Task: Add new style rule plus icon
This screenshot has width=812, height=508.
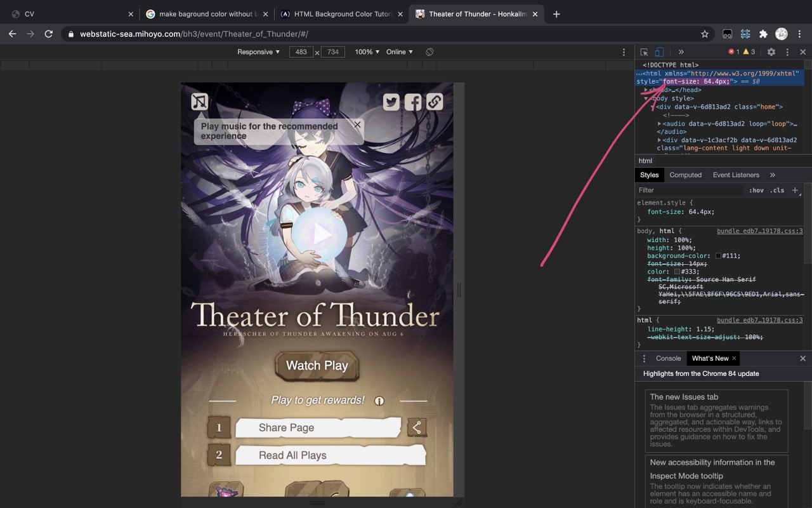Action: [795, 190]
